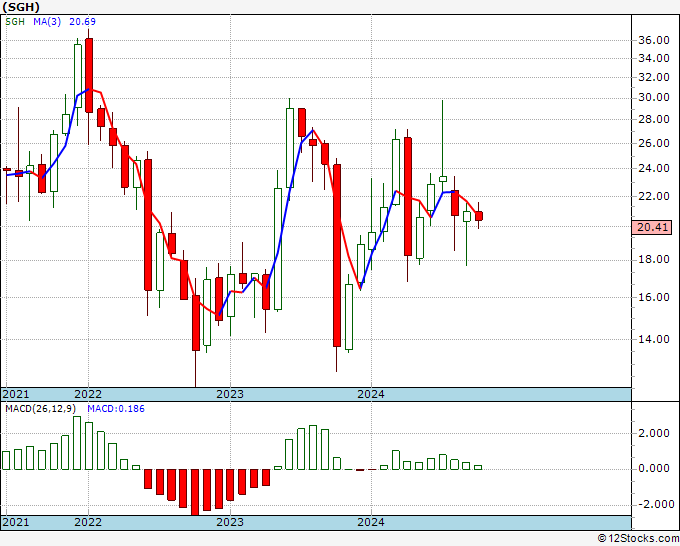This screenshot has width=680, height=546.
Task: Click the 30.00 price axis label
Action: tap(654, 97)
